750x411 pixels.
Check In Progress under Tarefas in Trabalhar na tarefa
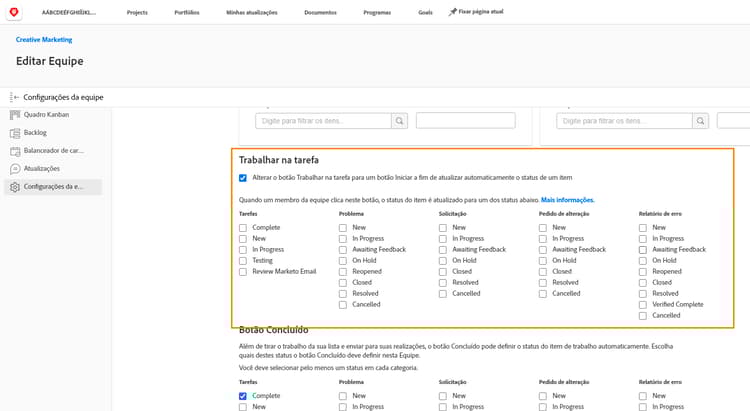pos(243,250)
